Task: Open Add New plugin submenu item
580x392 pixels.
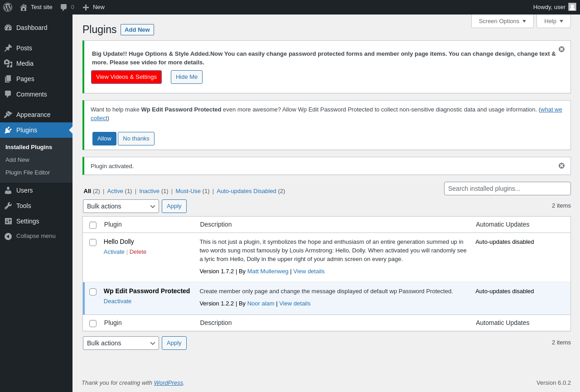Action: click(x=17, y=160)
